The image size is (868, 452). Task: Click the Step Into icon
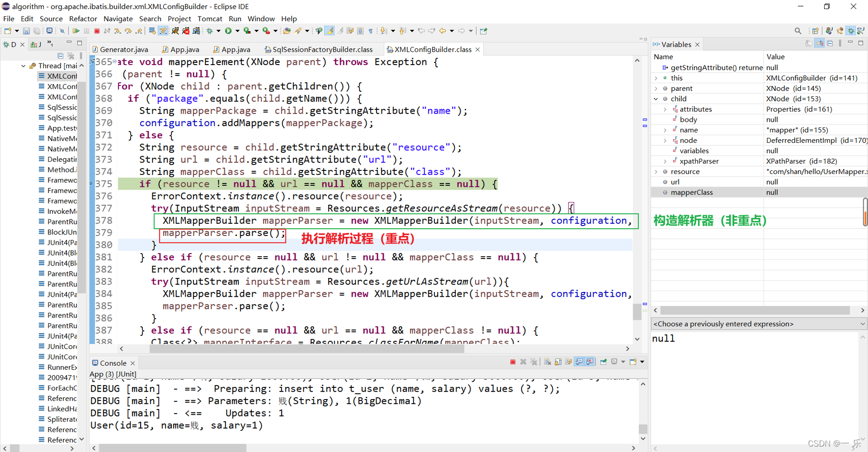tap(118, 31)
